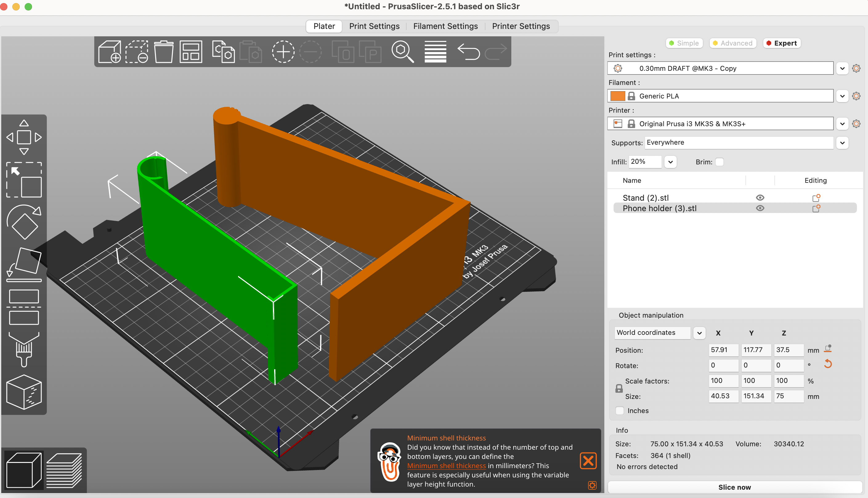Switch to the Print Settings tab
The image size is (868, 498).
[x=374, y=26]
